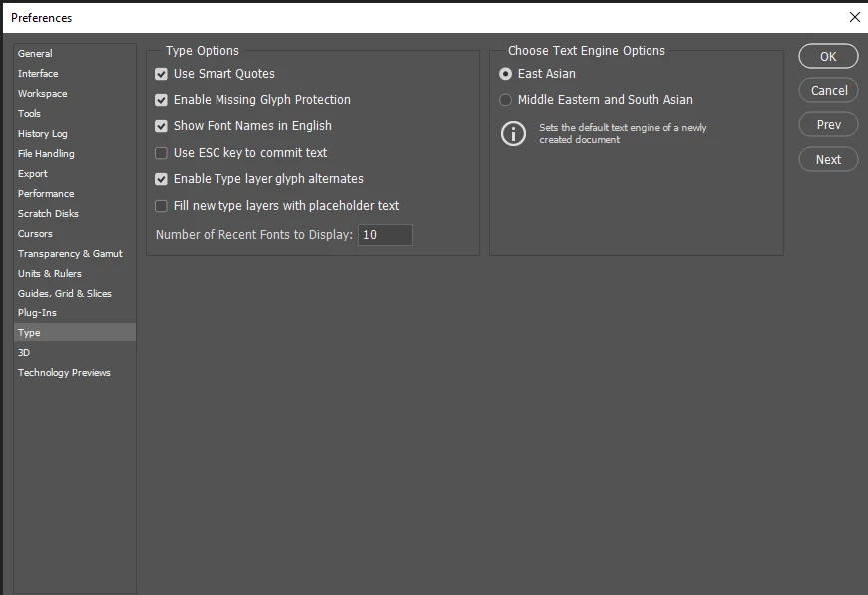Screen dimensions: 868x595
Task: Open Technology Previews preferences
Action: (x=75, y=372)
